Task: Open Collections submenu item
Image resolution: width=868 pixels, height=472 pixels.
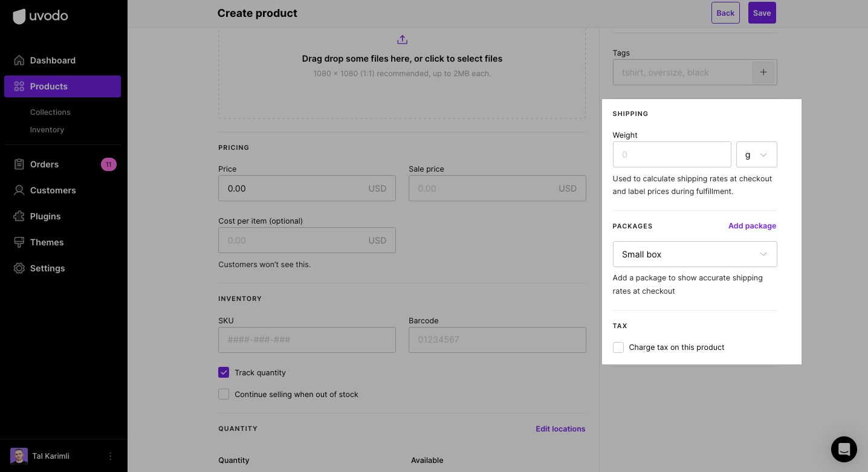Action: point(50,112)
